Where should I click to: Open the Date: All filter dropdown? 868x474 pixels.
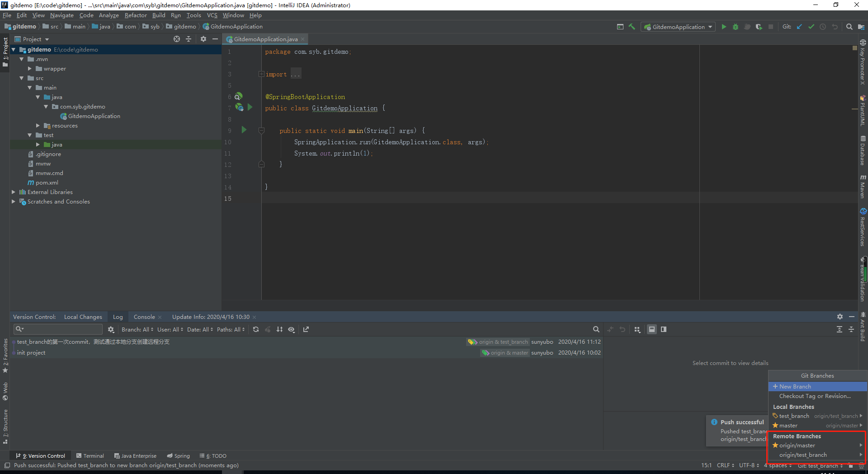coord(200,329)
